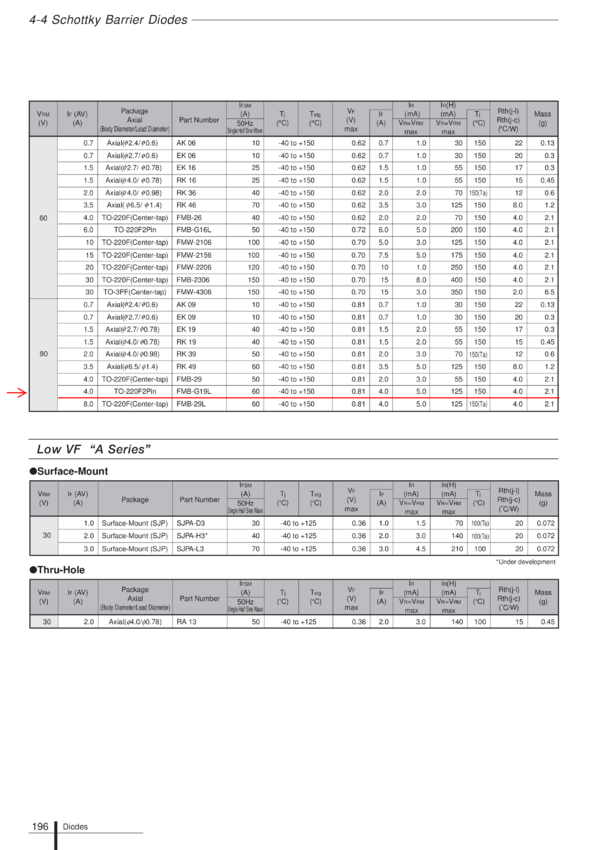Click the Under development footnote text

tap(526, 562)
